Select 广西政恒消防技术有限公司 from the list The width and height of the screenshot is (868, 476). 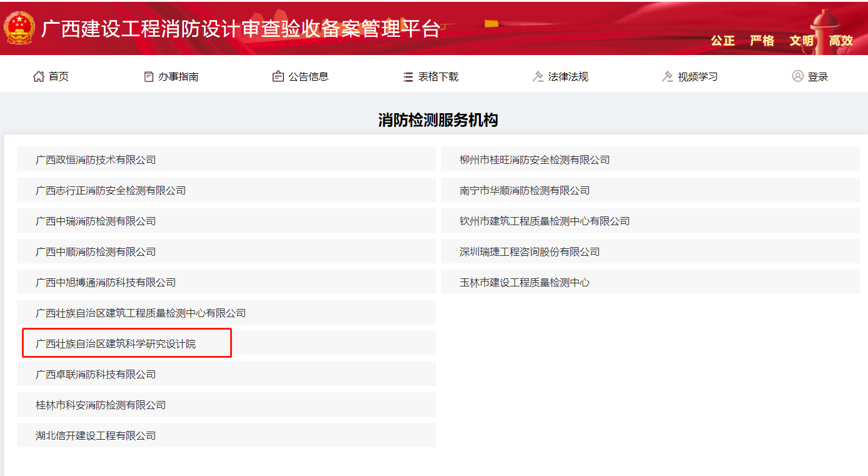pos(96,160)
